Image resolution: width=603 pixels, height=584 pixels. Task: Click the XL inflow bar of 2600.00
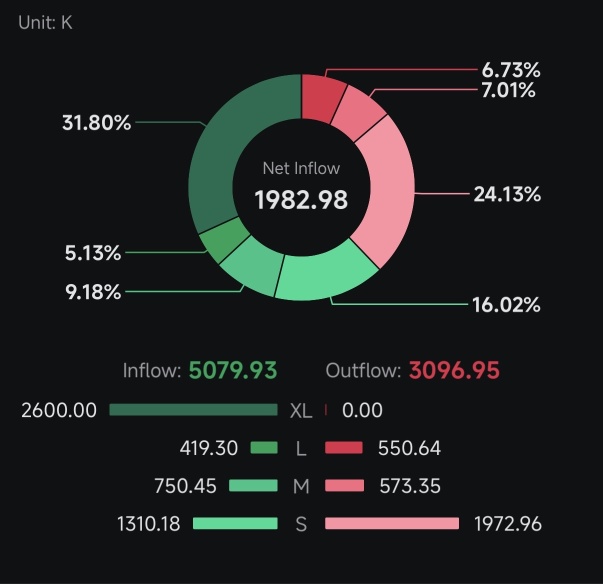(x=193, y=410)
